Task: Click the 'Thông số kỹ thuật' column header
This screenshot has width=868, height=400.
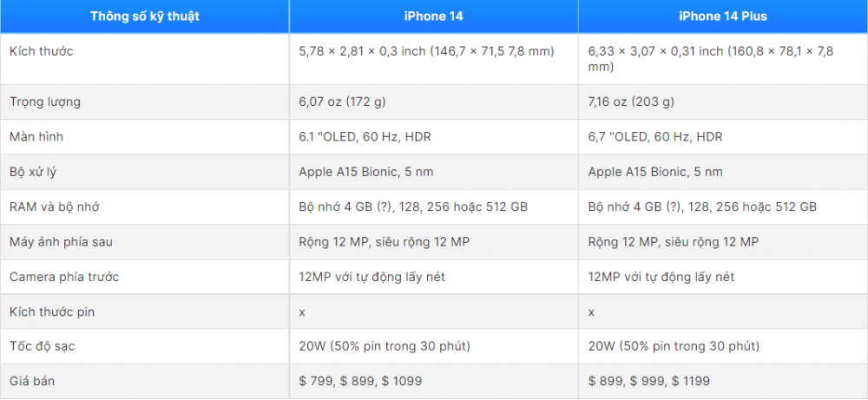Action: tap(144, 16)
